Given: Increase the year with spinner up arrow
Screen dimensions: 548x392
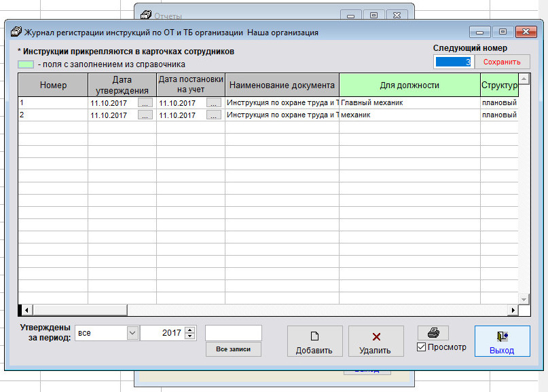Looking at the screenshot, I should pyautogui.click(x=190, y=330).
